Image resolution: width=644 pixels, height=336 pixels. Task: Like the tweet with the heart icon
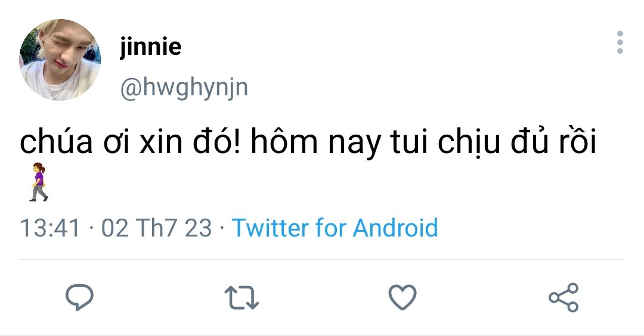402,297
